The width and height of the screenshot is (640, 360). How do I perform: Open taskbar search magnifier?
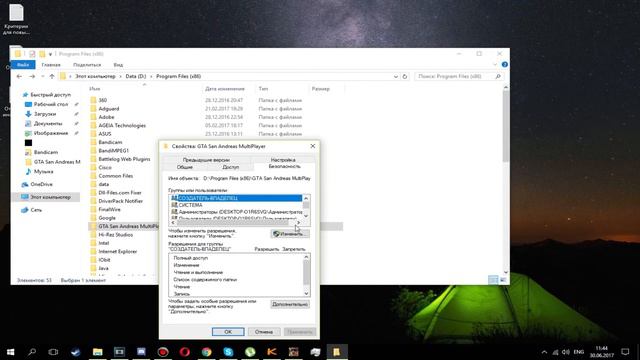[32, 351]
